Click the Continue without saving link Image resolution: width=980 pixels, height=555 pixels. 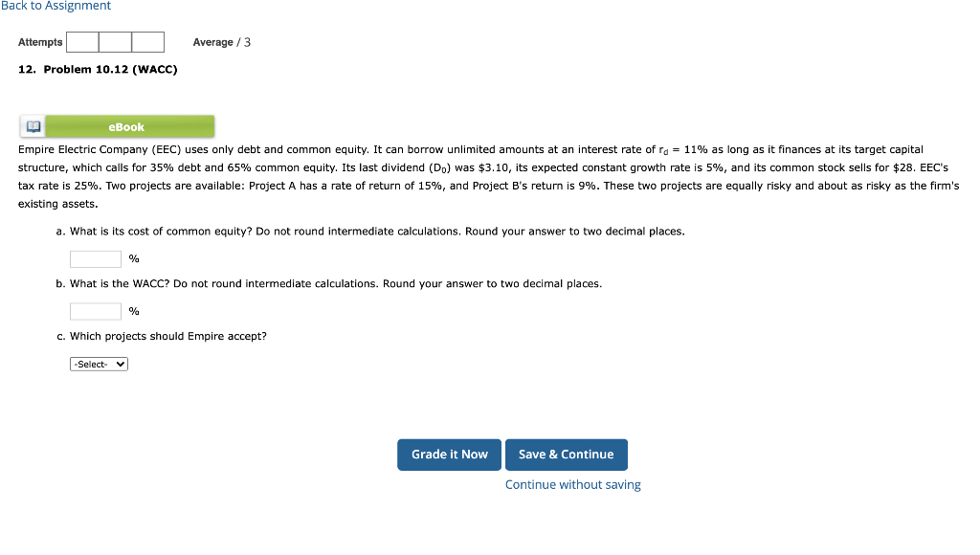[x=572, y=484]
